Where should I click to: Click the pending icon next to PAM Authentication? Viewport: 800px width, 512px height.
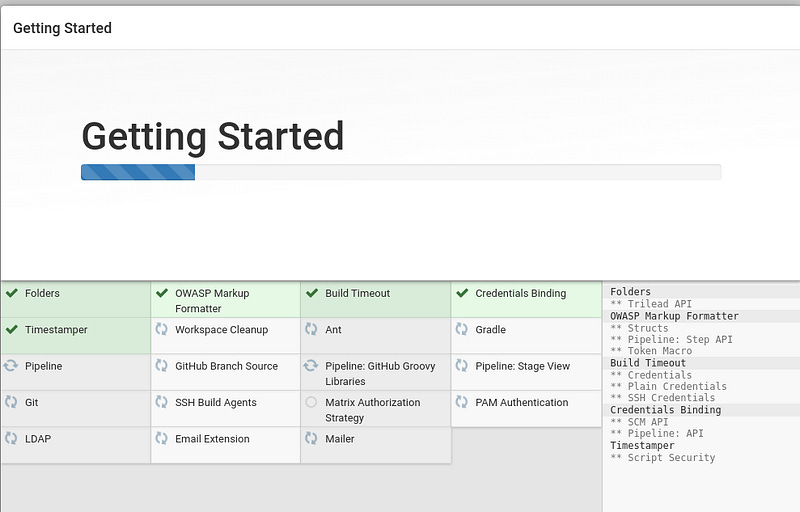point(461,402)
